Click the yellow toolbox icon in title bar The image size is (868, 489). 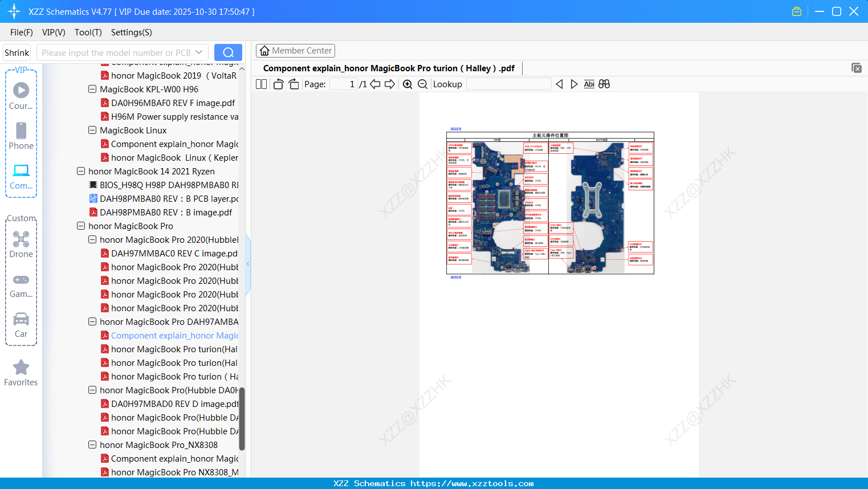[797, 11]
